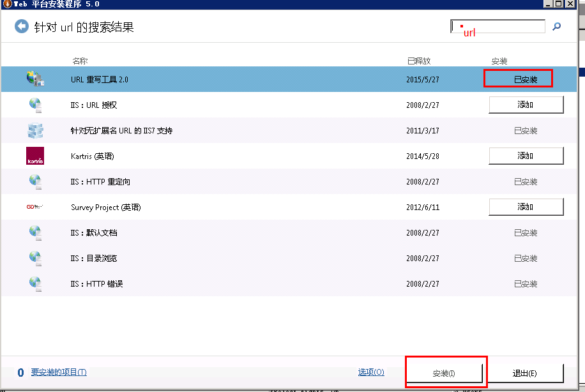Click the 2012/6/11 release date
585x392 pixels.
pos(423,207)
